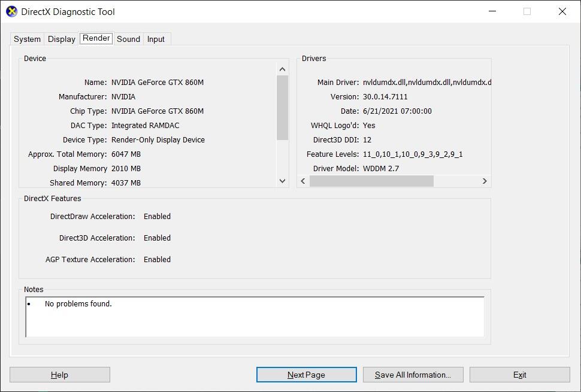Click the Drivers panel horizontal scrollbar thumb
Screen dimensions: 581x392
tap(371, 181)
